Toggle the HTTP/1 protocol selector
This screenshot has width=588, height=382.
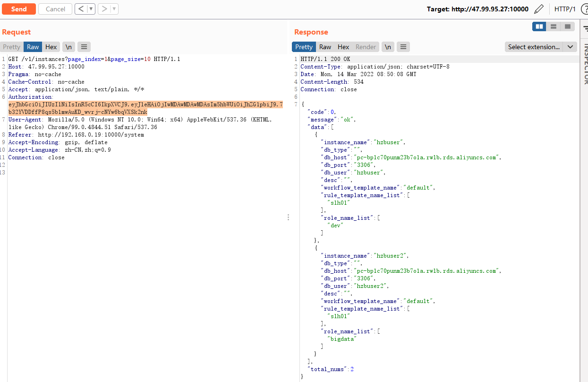(x=565, y=9)
